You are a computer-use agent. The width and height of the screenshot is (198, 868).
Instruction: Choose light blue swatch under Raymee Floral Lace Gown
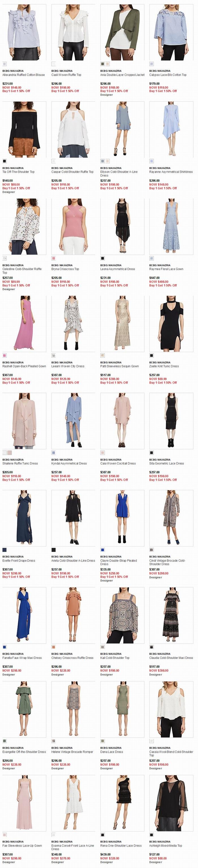click(152, 258)
